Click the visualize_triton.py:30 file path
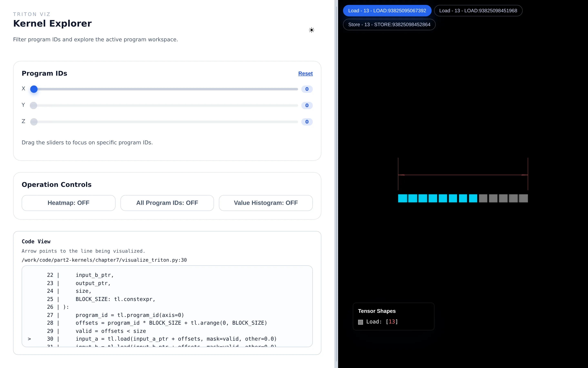Screen dimensions: 588x368 104,260
